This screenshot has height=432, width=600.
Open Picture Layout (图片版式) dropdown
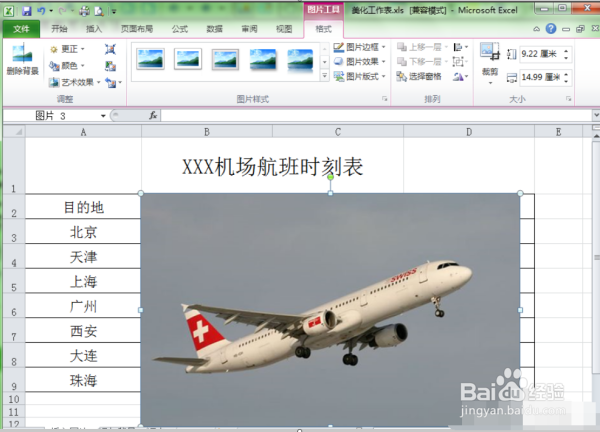359,77
